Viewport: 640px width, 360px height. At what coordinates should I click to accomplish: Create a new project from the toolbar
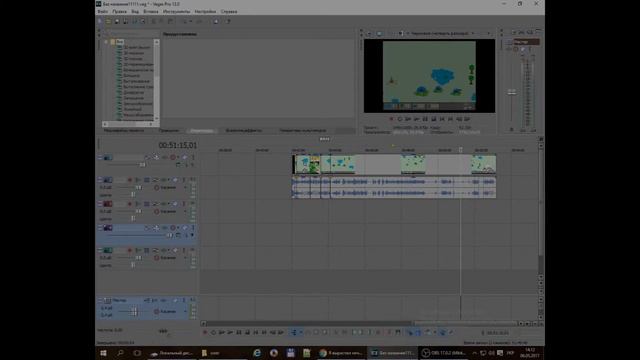click(x=100, y=21)
